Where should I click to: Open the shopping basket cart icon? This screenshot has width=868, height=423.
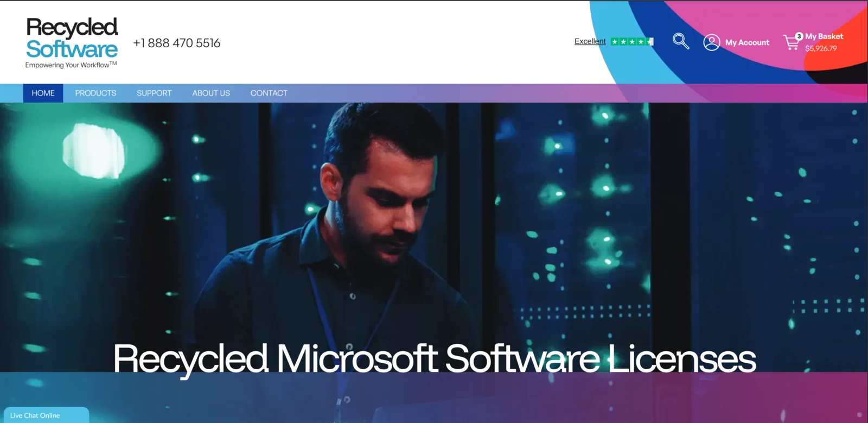[x=792, y=42]
